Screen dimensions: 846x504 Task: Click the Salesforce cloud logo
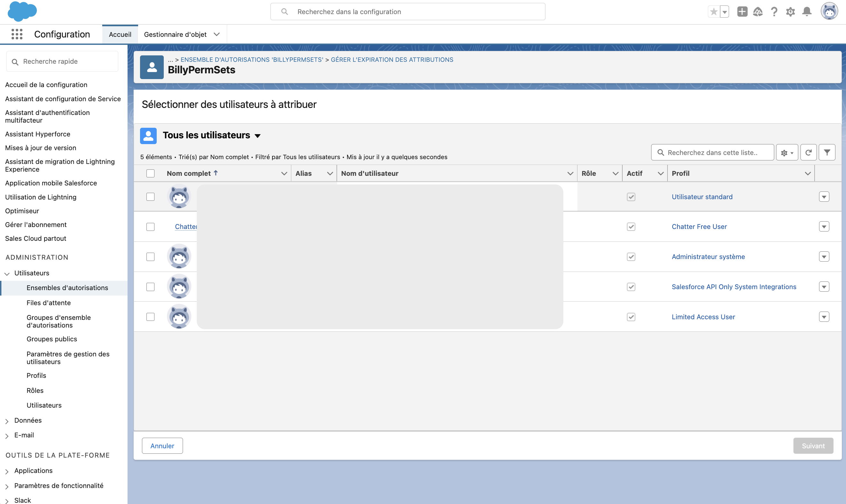(22, 11)
